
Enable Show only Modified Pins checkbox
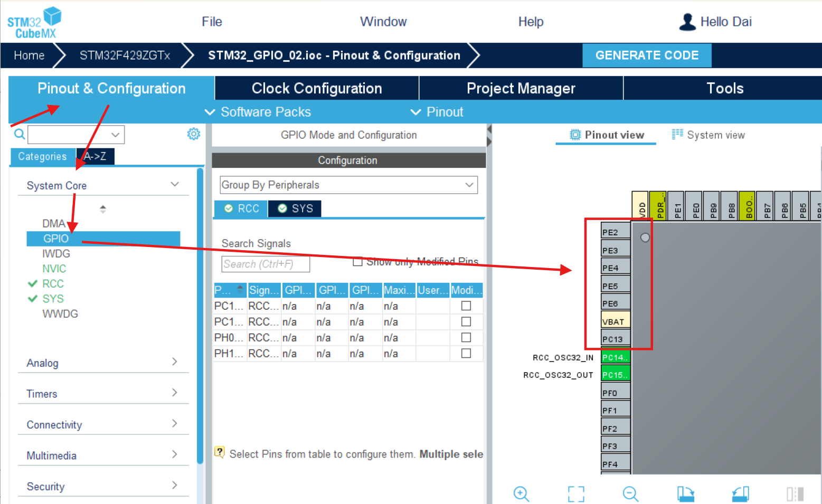coord(357,261)
